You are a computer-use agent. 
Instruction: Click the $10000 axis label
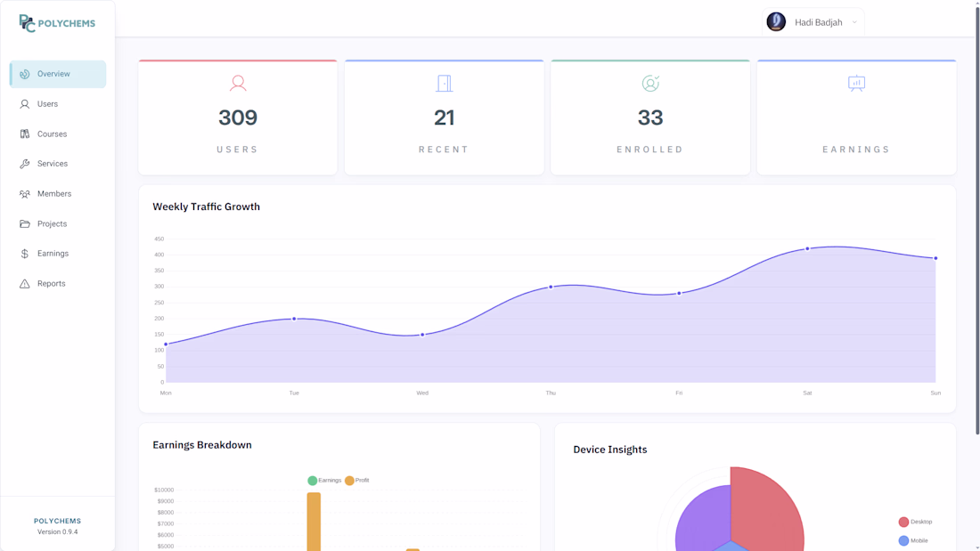(x=164, y=490)
